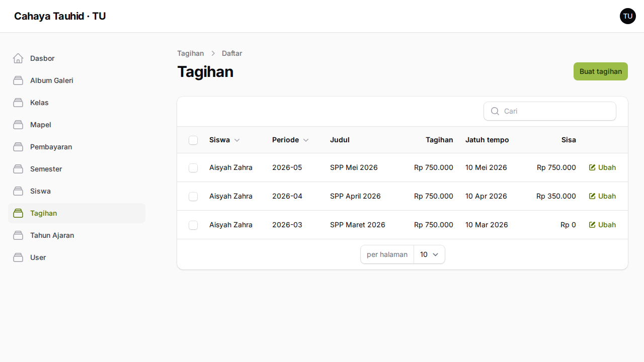This screenshot has height=362, width=644.
Task: Click the Semester sidebar icon
Action: click(18, 169)
